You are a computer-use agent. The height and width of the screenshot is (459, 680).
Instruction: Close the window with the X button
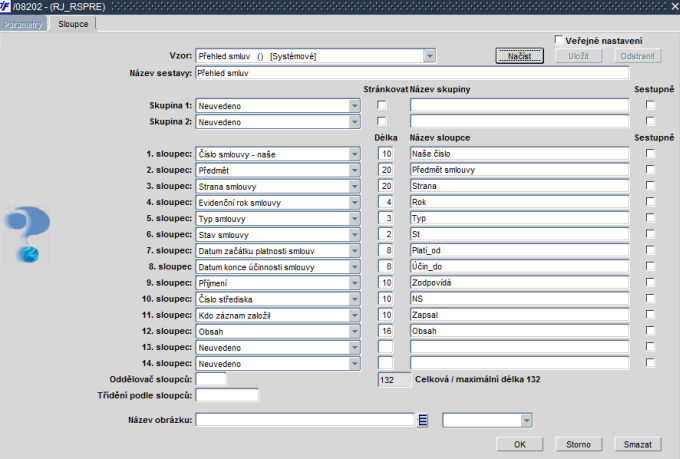pos(675,6)
